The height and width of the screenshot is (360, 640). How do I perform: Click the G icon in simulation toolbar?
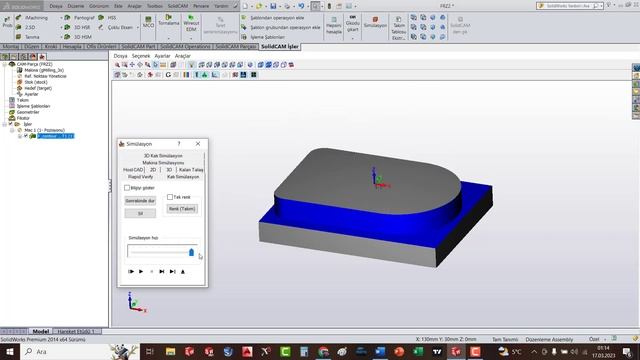coord(168,75)
